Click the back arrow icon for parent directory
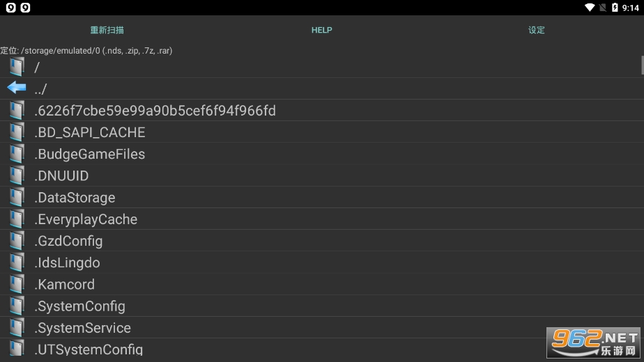The width and height of the screenshot is (644, 362). point(17,88)
